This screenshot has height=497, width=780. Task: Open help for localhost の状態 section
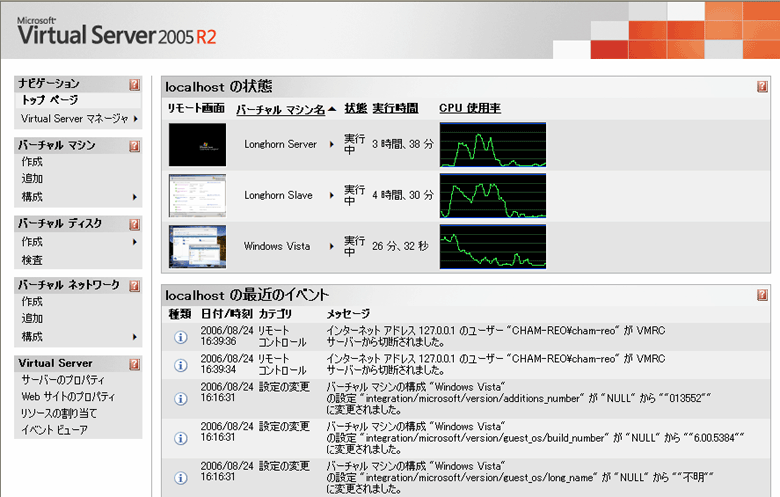pyautogui.click(x=762, y=87)
